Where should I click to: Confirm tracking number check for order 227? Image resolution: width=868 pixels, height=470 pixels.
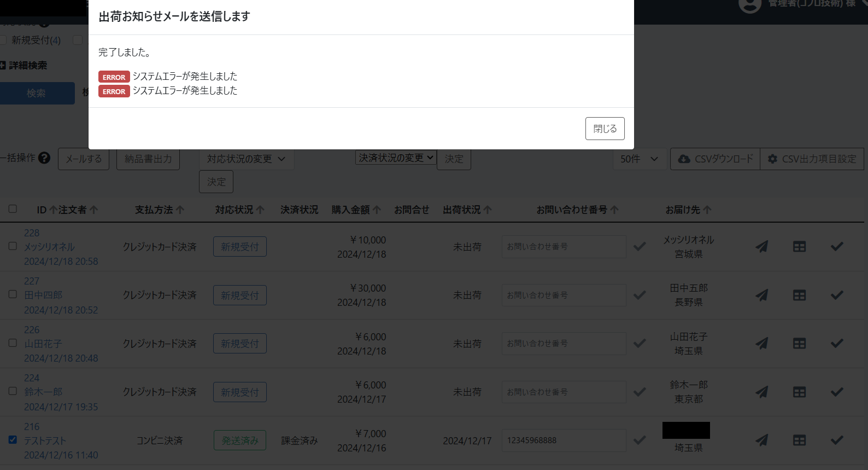(x=640, y=295)
